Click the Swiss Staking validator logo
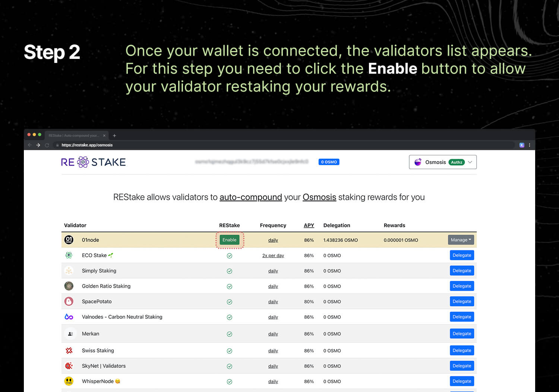This screenshot has height=392, width=559. point(69,351)
